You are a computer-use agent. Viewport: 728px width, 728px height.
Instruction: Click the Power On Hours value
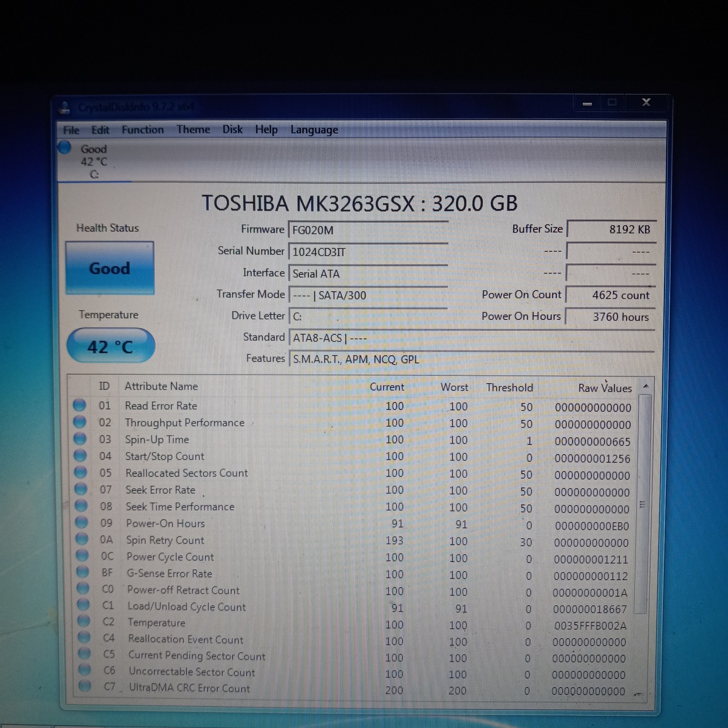point(611,317)
